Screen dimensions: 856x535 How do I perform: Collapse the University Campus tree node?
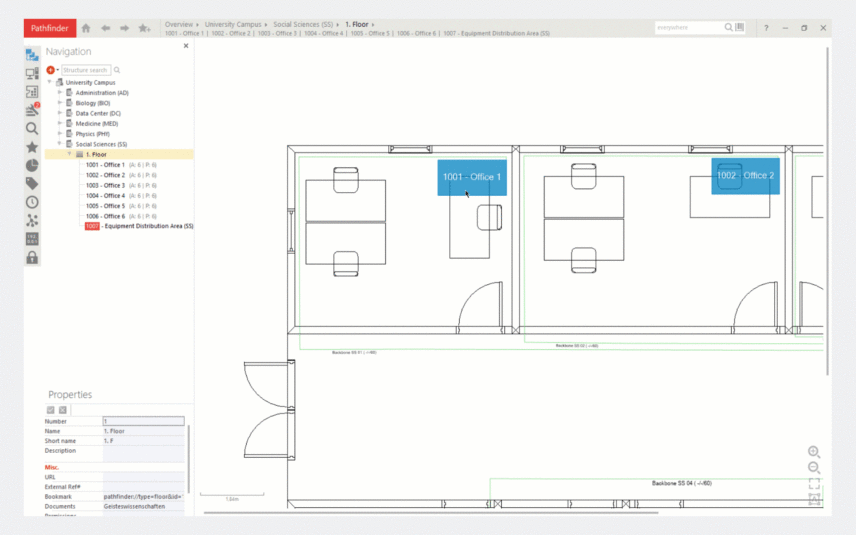(x=50, y=82)
